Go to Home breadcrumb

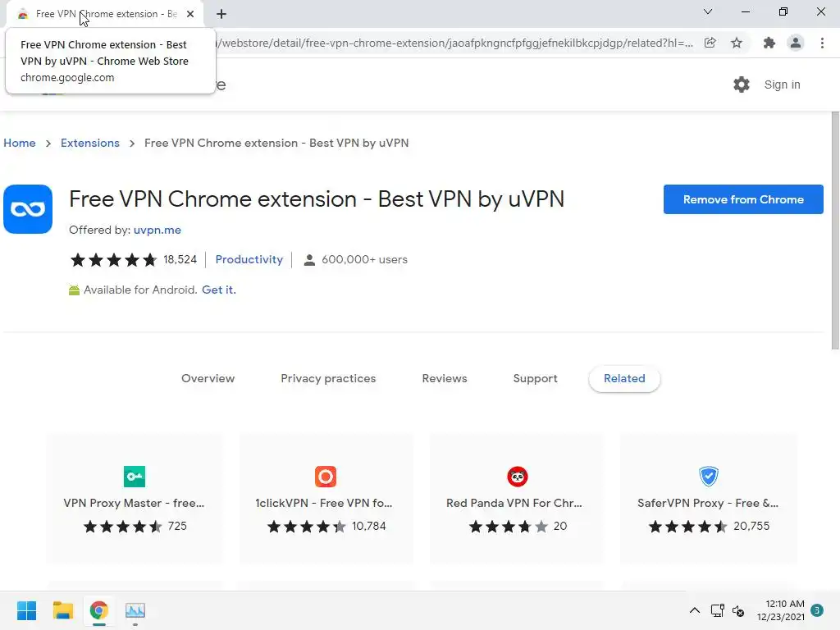(20, 143)
